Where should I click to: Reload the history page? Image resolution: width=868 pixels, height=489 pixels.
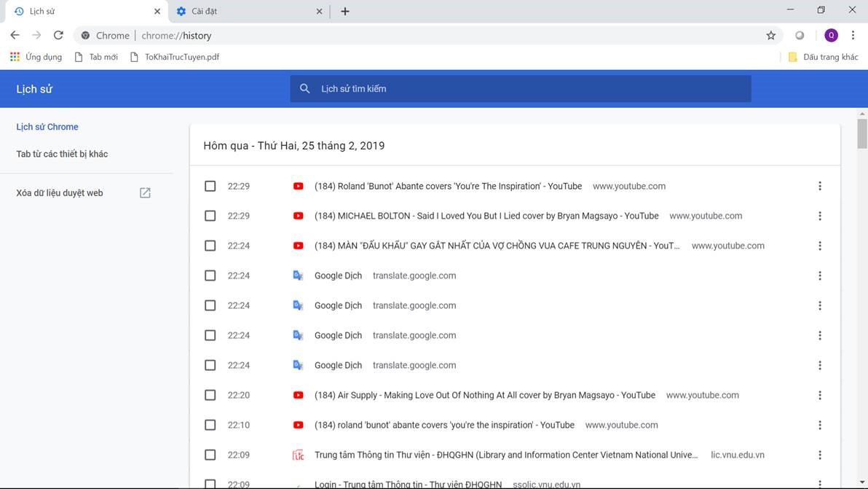(x=58, y=35)
